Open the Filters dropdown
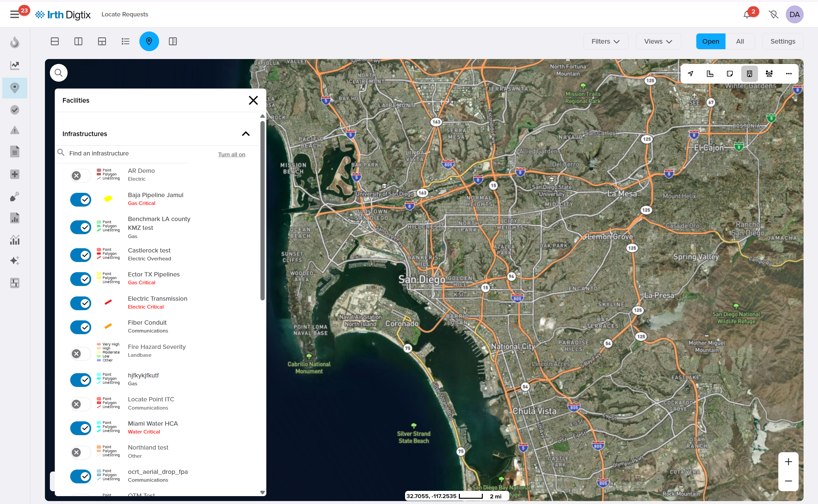818x504 pixels. (605, 41)
